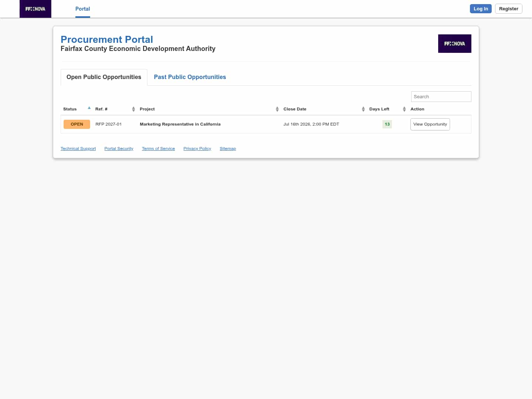The width and height of the screenshot is (532, 399).
Task: Open the Sitemap link
Action: coord(228,149)
